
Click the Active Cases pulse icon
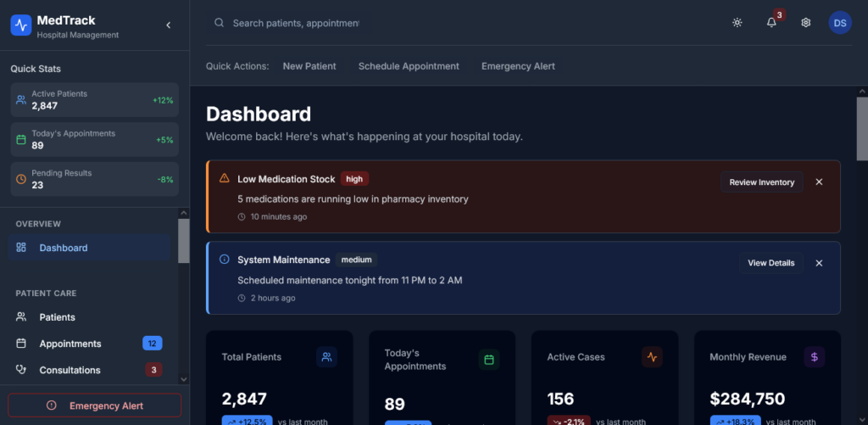(x=652, y=358)
